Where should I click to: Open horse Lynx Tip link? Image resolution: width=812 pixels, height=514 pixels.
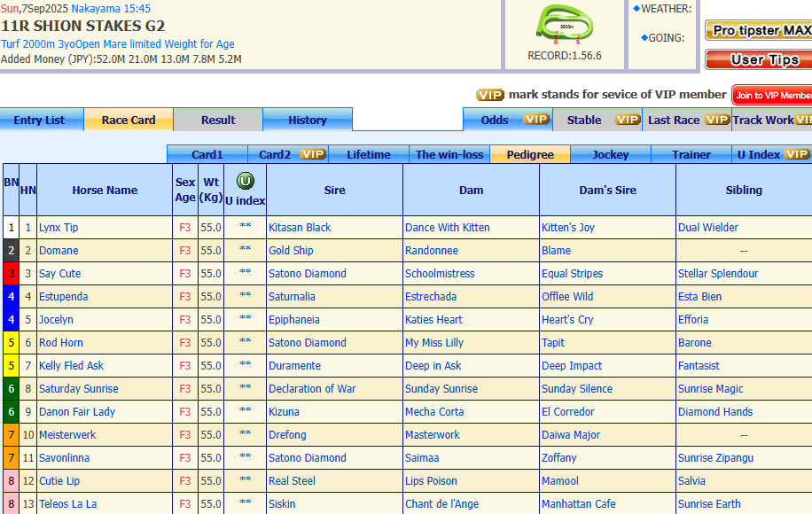point(59,227)
